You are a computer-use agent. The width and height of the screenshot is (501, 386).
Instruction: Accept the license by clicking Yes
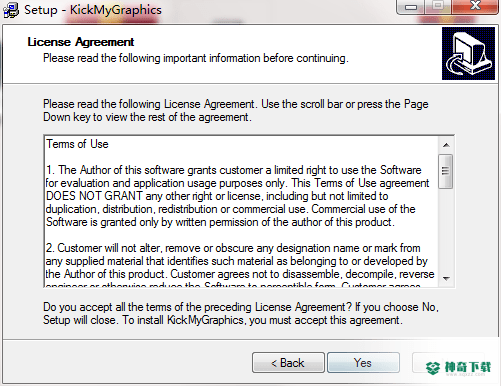coord(363,362)
